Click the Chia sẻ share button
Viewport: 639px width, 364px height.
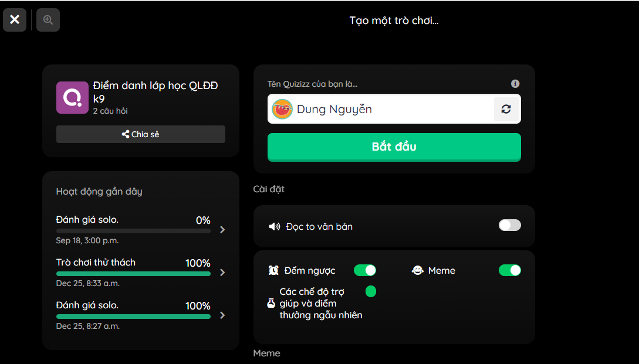coord(141,134)
